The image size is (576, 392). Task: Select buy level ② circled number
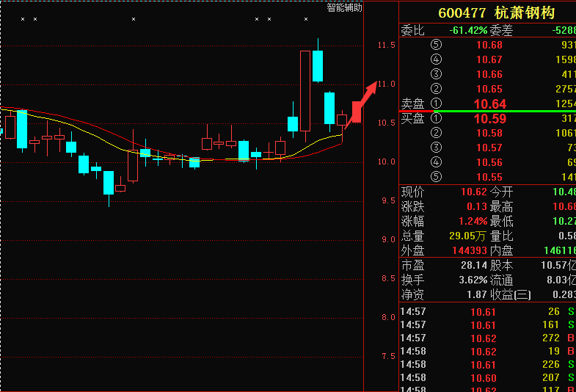tap(436, 133)
